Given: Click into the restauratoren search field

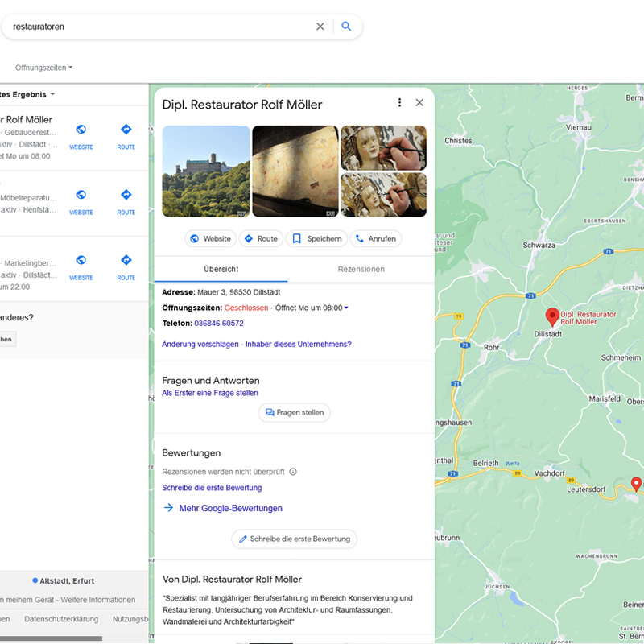Looking at the screenshot, I should click(x=161, y=27).
